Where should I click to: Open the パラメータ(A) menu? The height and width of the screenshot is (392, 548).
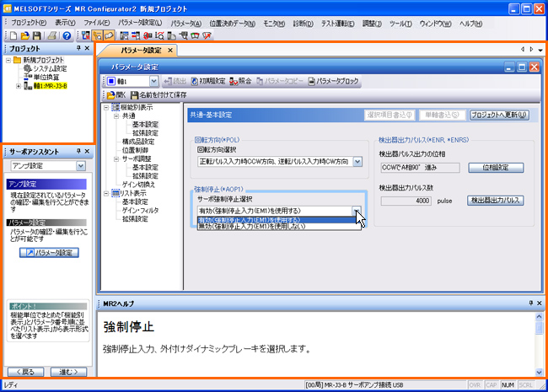185,22
